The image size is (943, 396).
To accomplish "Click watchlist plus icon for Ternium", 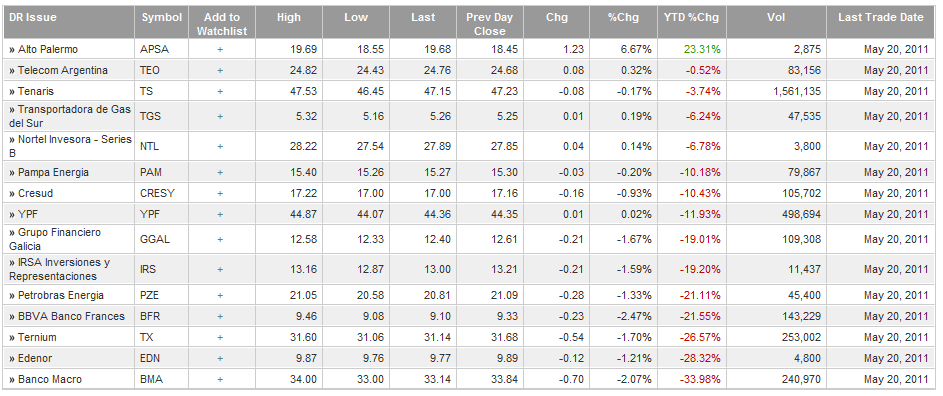I will (220, 337).
